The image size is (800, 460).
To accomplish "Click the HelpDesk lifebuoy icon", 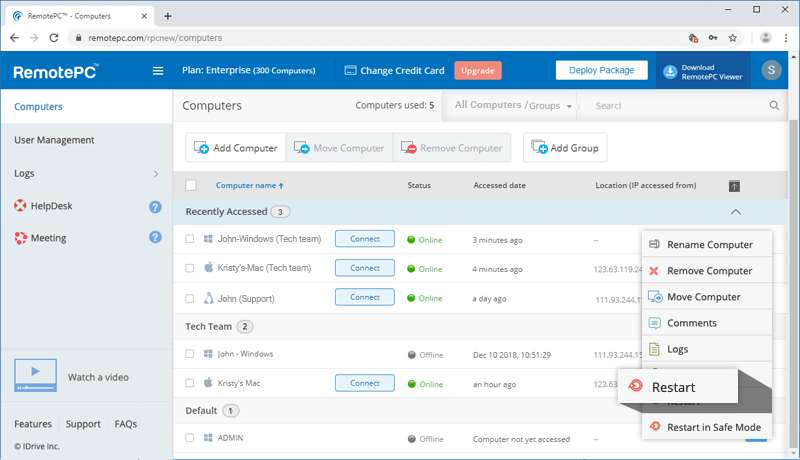I will 20,206.
